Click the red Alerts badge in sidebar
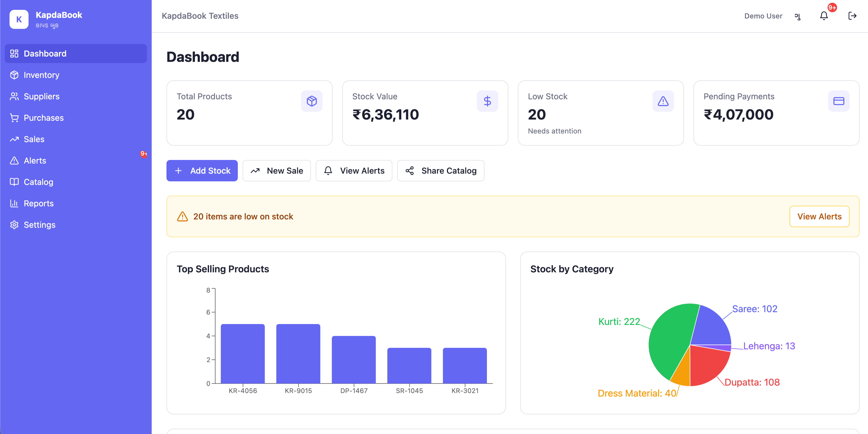868x434 pixels. [x=143, y=154]
